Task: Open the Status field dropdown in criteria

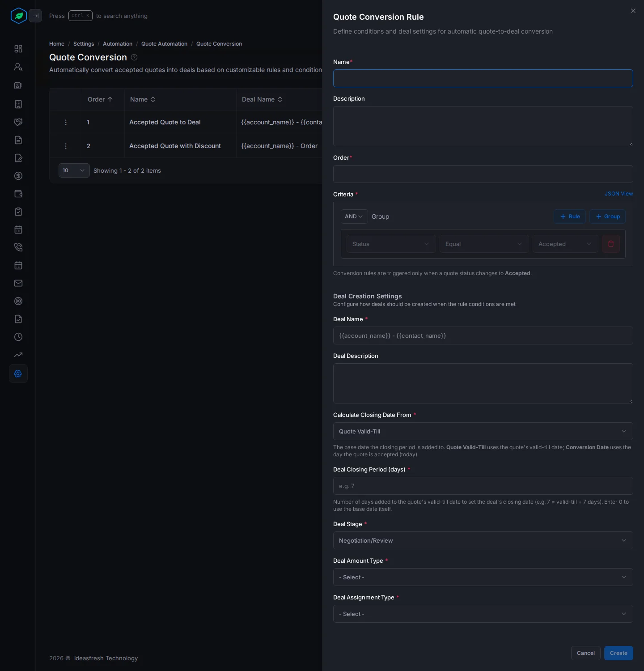Action: pyautogui.click(x=391, y=244)
